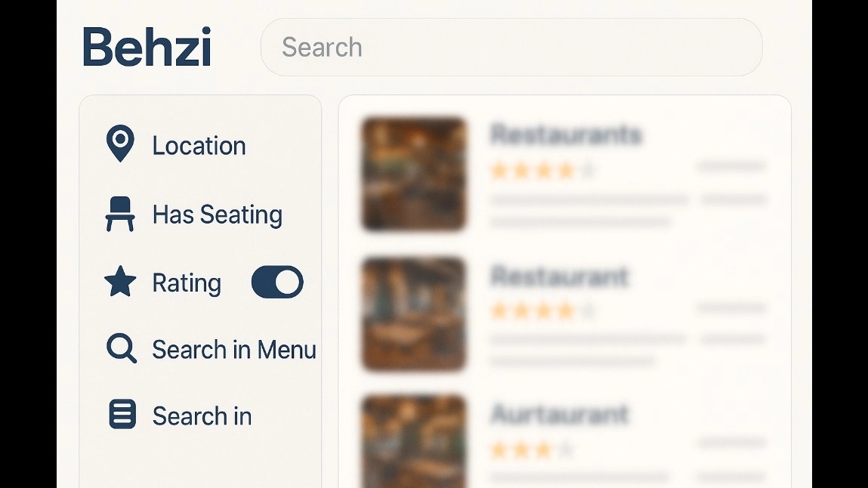Click the Location pin icon
Screen dimensions: 868x488
[x=120, y=144]
